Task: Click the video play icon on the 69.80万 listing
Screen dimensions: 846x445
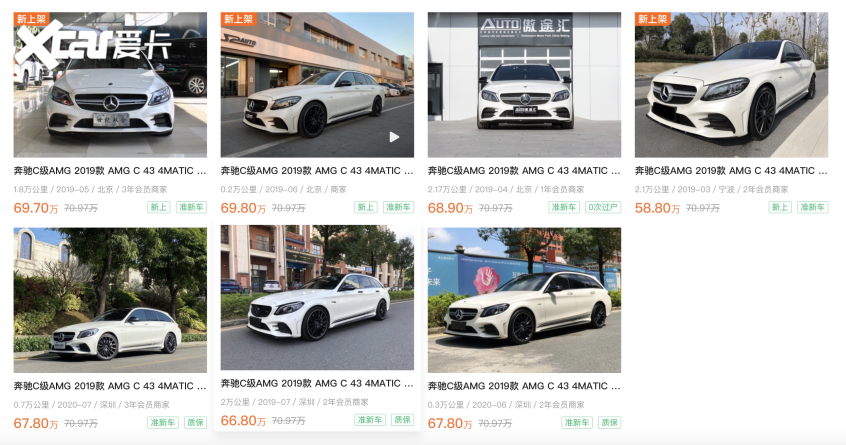Action: pyautogui.click(x=394, y=138)
